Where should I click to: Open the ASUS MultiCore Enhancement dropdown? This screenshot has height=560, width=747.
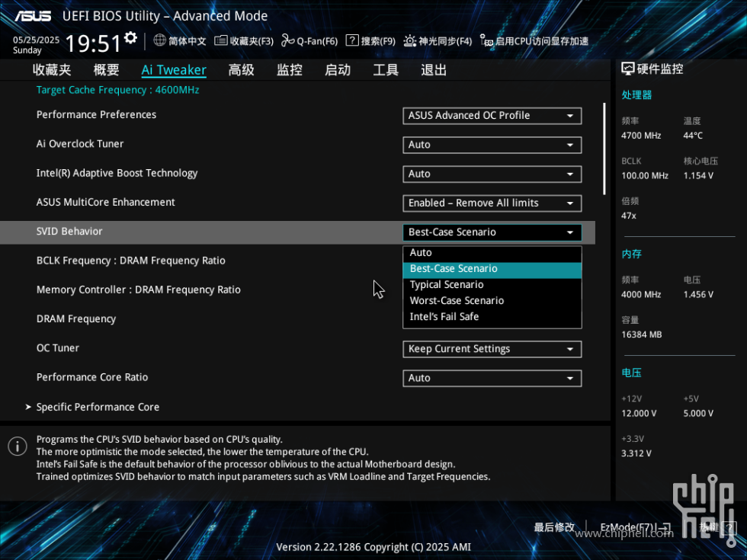492,203
